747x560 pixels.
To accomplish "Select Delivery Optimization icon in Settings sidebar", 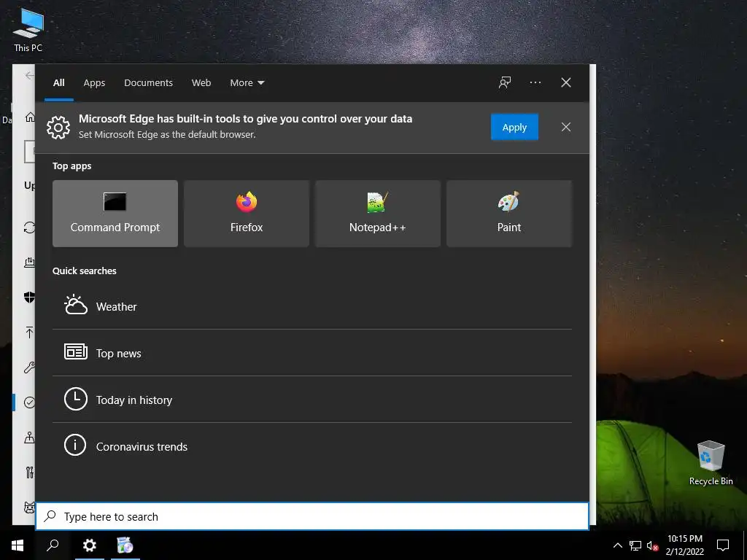I will (29, 262).
